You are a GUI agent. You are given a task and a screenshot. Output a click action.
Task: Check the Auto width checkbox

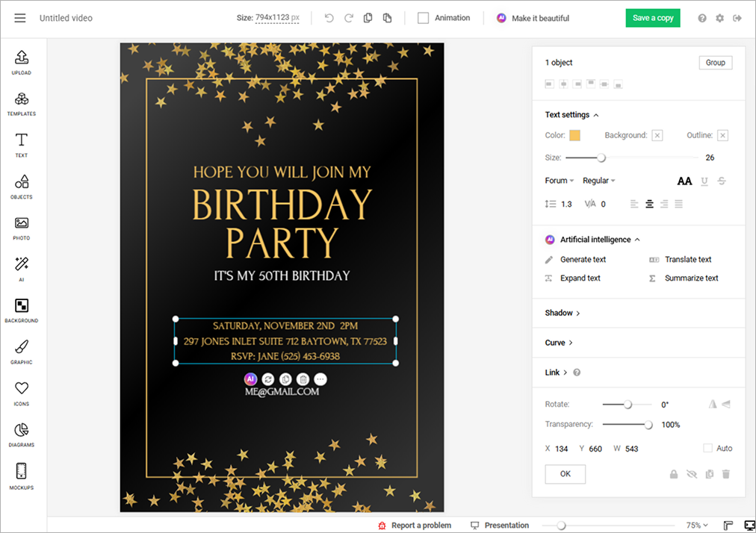point(707,448)
